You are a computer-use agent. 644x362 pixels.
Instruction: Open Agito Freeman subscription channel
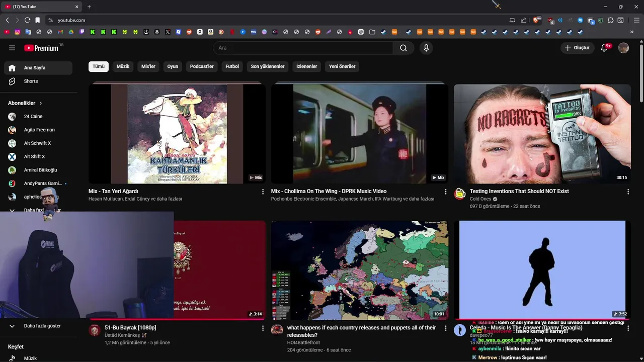pos(38,130)
